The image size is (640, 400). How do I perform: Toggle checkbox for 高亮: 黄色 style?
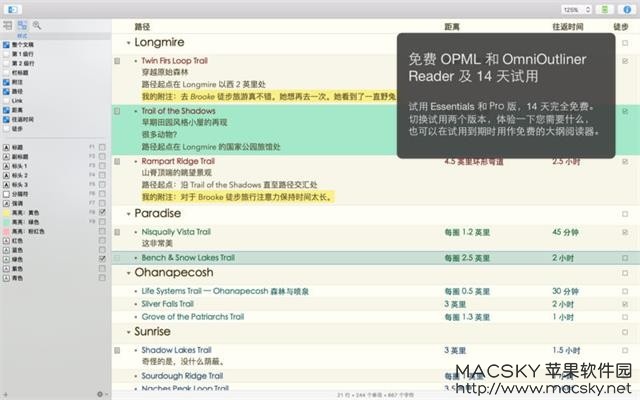pos(102,212)
